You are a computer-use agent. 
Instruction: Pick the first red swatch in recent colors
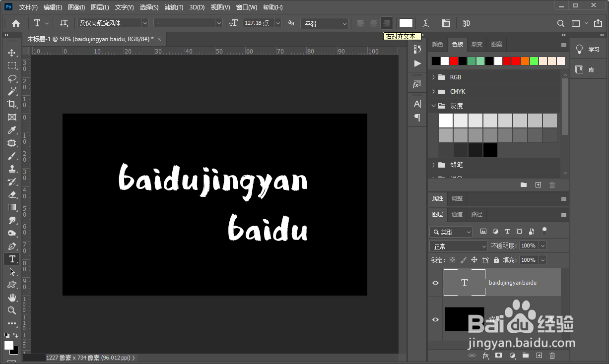tap(453, 61)
